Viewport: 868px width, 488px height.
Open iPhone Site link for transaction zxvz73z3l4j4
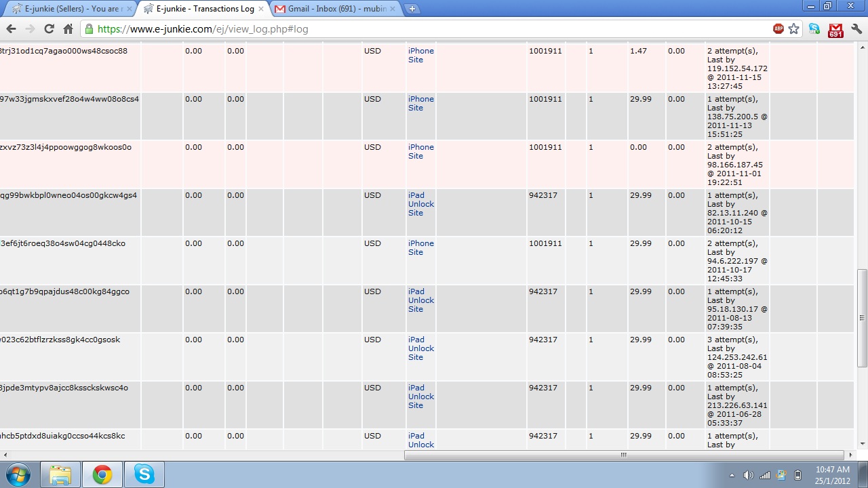420,152
